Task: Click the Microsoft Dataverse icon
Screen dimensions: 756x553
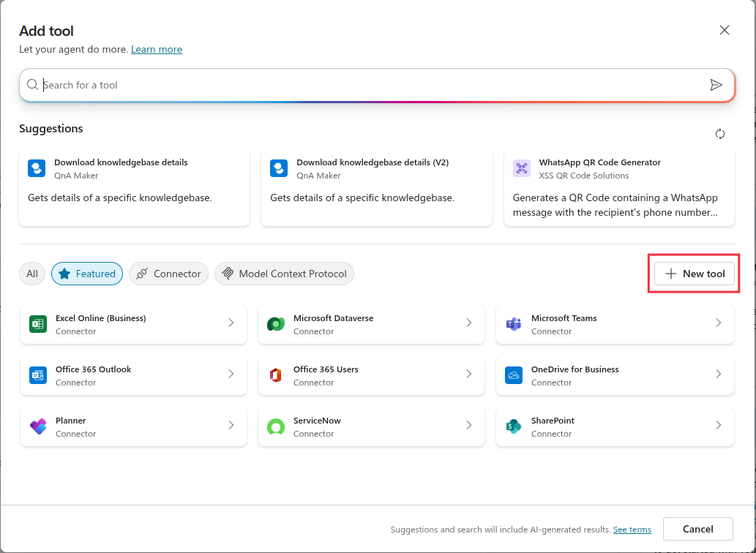Action: pyautogui.click(x=276, y=324)
